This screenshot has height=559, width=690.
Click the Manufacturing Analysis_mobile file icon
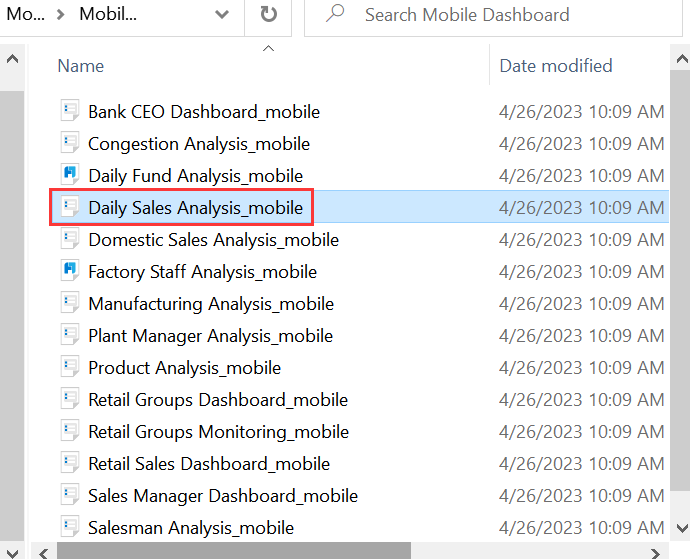pos(70,303)
